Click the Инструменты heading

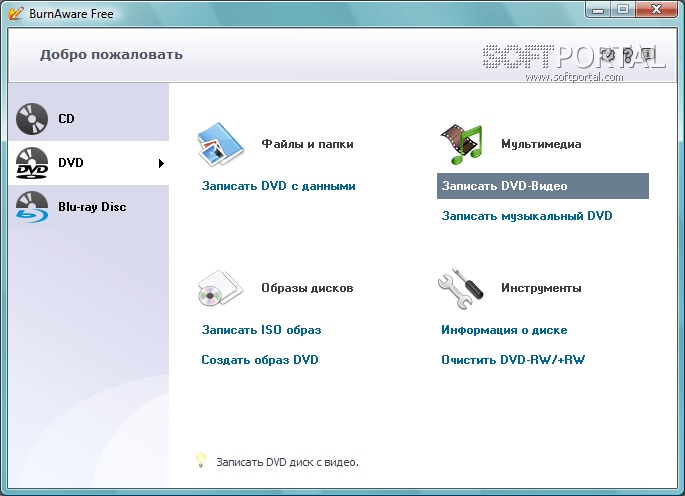541,288
